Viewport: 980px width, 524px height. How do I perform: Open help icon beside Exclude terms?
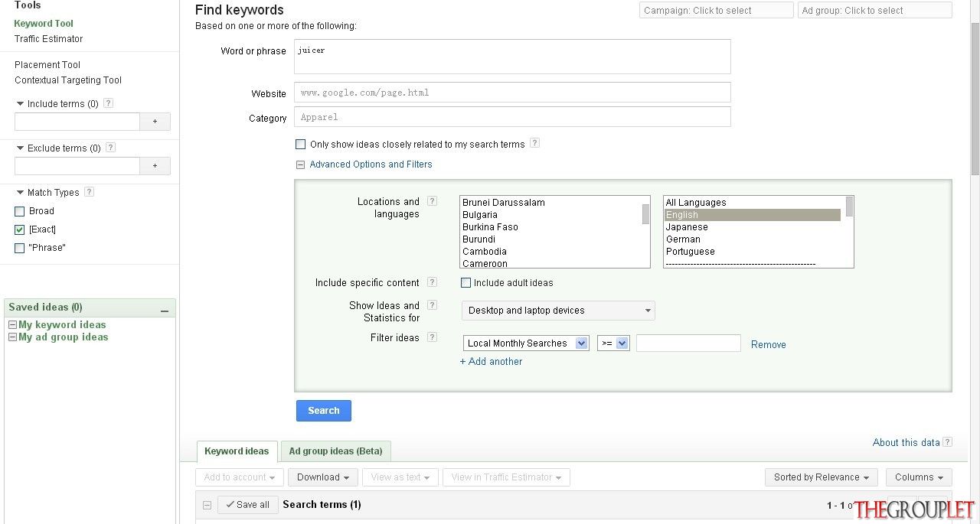click(111, 148)
